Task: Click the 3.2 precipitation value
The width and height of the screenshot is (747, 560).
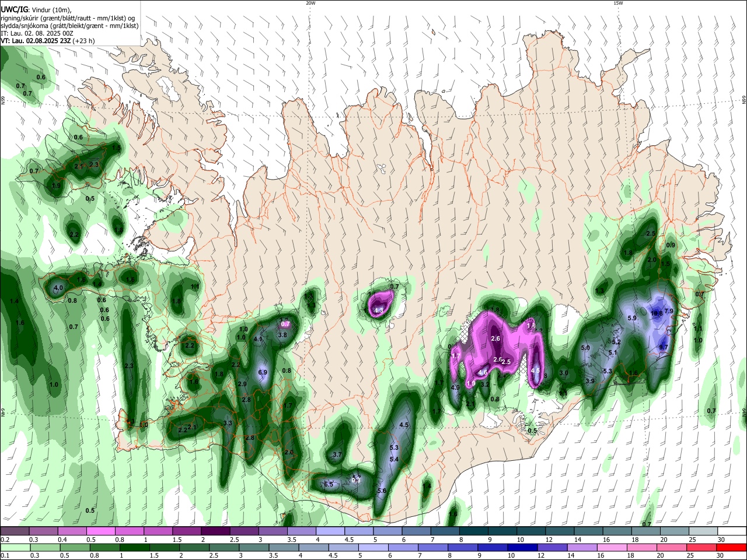Action: coord(485,384)
